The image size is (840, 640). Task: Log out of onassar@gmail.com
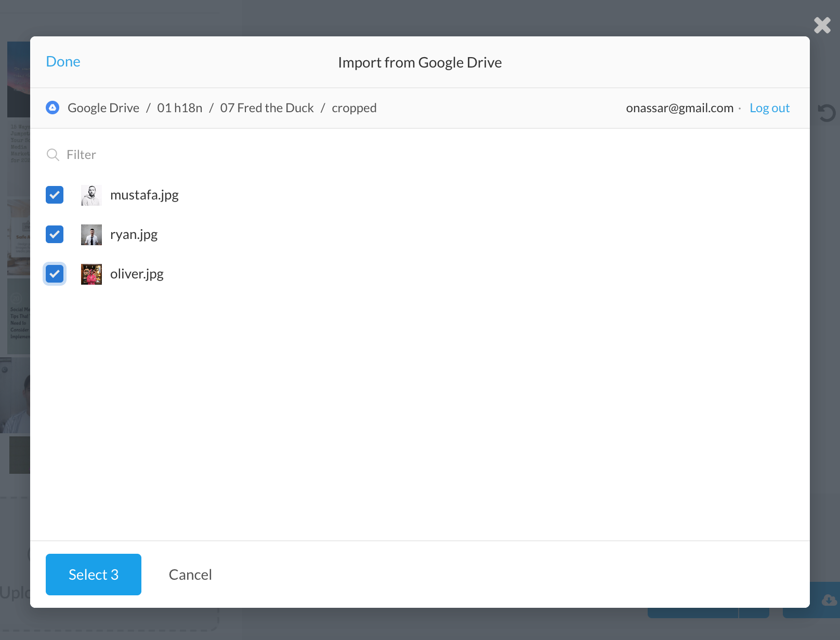click(769, 108)
